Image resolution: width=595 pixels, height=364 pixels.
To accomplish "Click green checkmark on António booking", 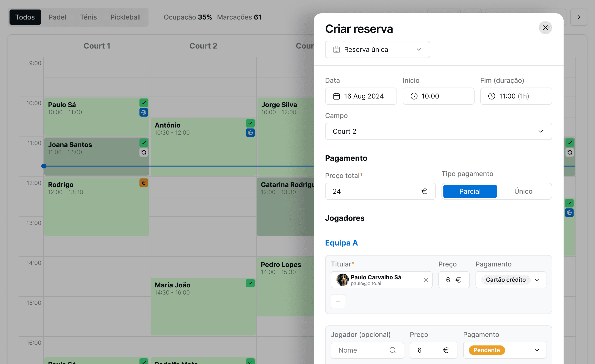I will 250,123.
